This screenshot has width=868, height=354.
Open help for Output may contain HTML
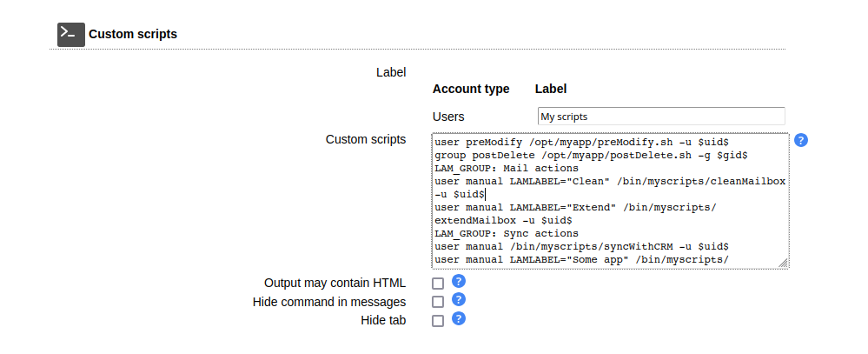click(x=460, y=281)
